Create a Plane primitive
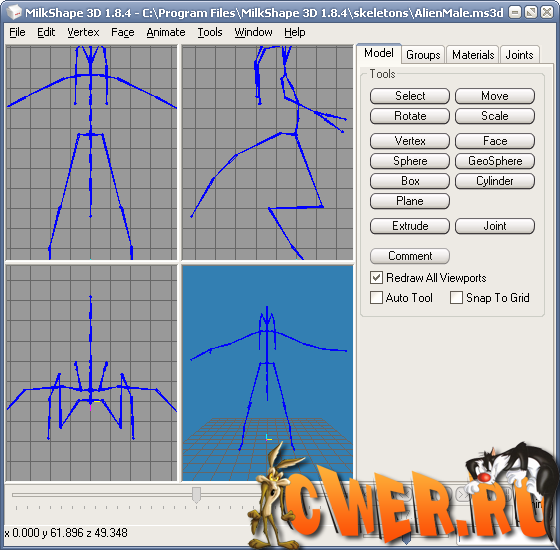This screenshot has height=550, width=560. click(410, 201)
